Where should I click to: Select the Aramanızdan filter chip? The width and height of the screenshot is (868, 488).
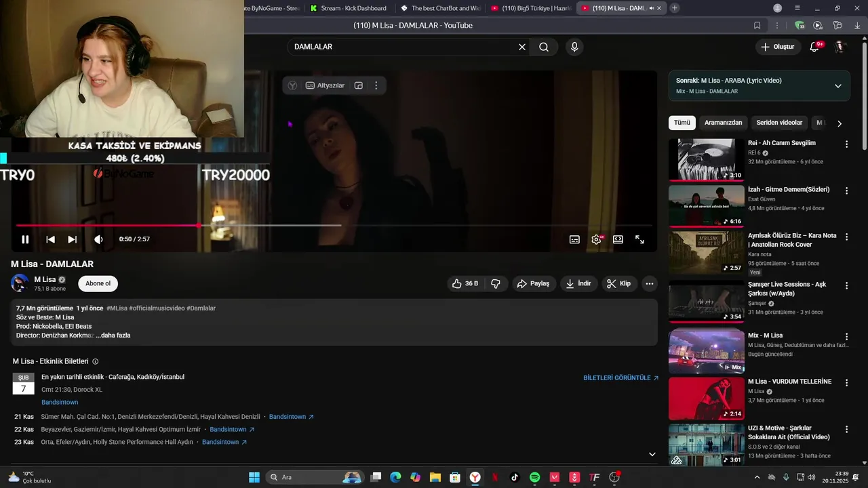coord(724,123)
